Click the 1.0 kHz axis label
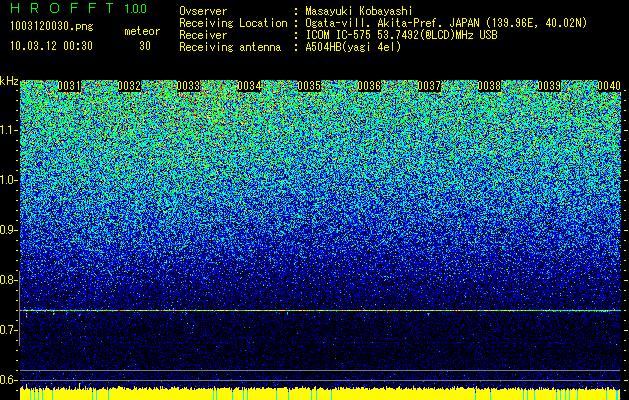 click(9, 180)
